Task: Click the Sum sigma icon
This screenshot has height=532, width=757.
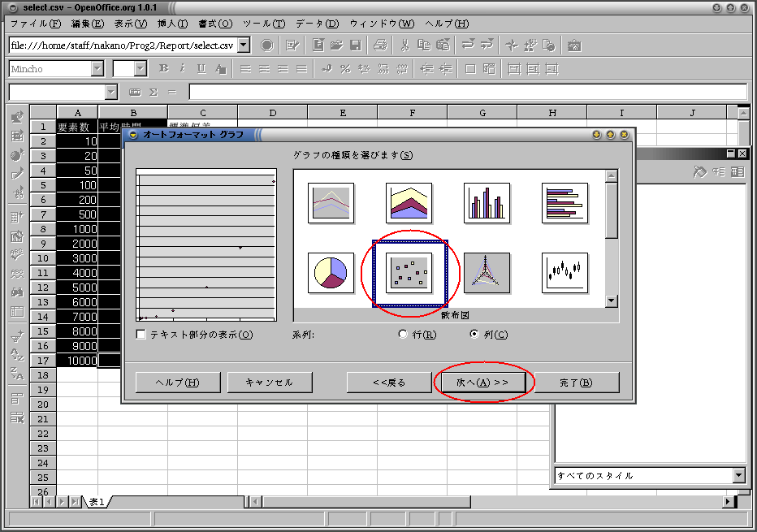Action: pos(154,92)
